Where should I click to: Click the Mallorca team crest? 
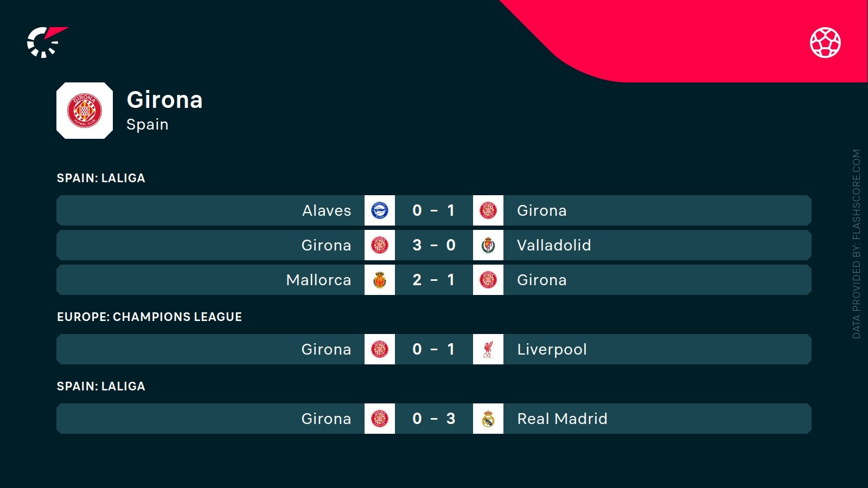point(380,280)
